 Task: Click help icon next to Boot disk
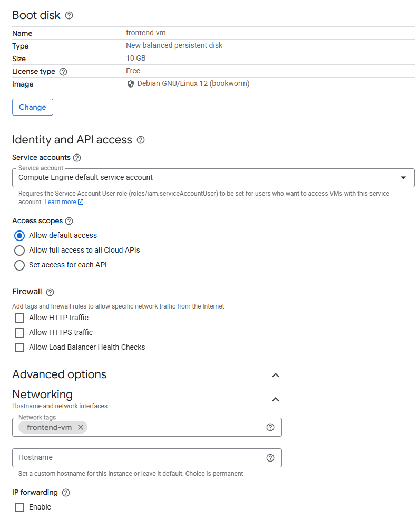(69, 15)
